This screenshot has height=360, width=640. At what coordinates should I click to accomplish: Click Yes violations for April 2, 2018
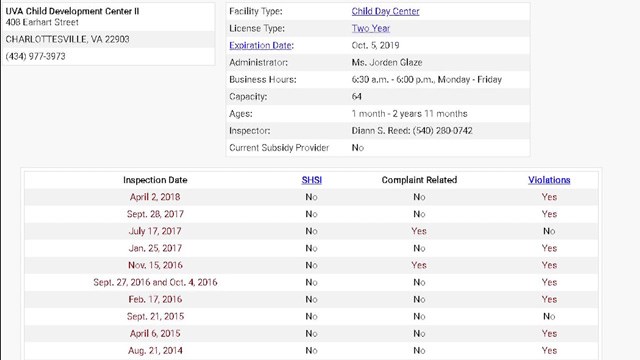click(549, 197)
